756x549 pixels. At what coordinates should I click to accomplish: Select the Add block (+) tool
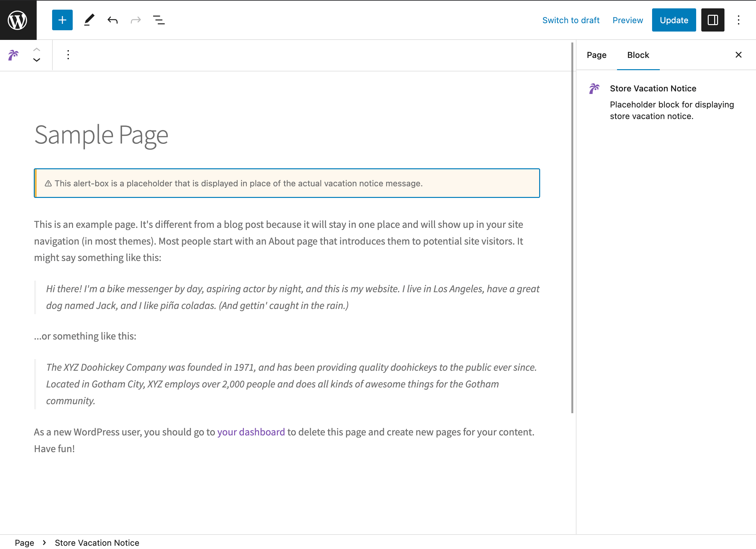coord(62,21)
